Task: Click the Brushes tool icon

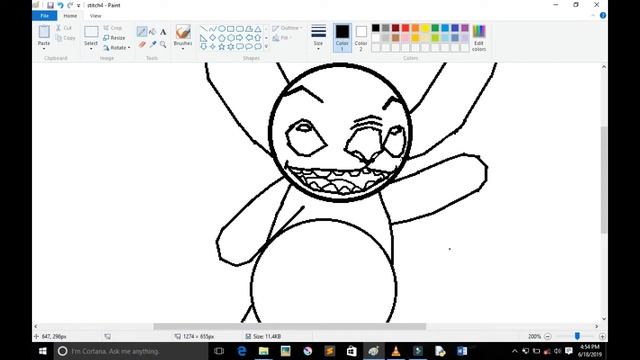Action: [183, 32]
